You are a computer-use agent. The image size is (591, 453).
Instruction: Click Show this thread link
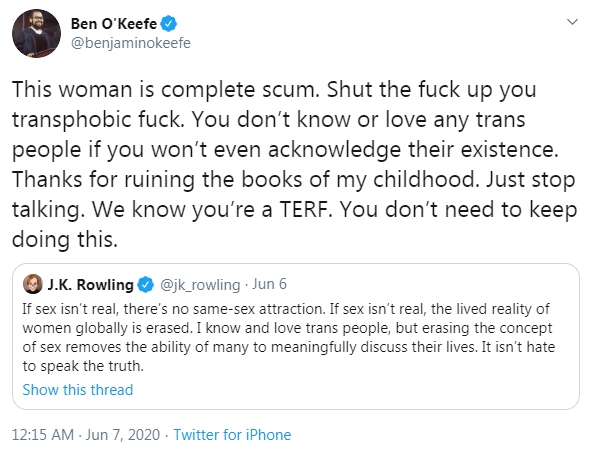(78, 390)
